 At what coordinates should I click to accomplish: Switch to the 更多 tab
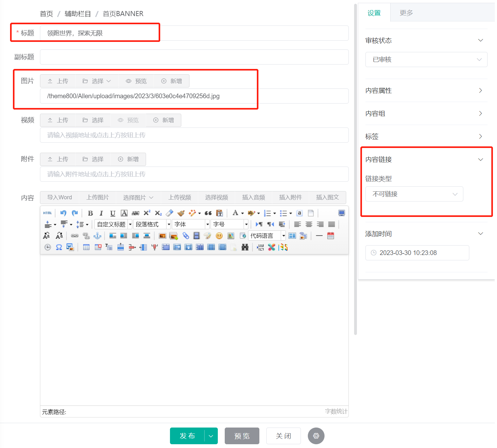[x=406, y=13]
